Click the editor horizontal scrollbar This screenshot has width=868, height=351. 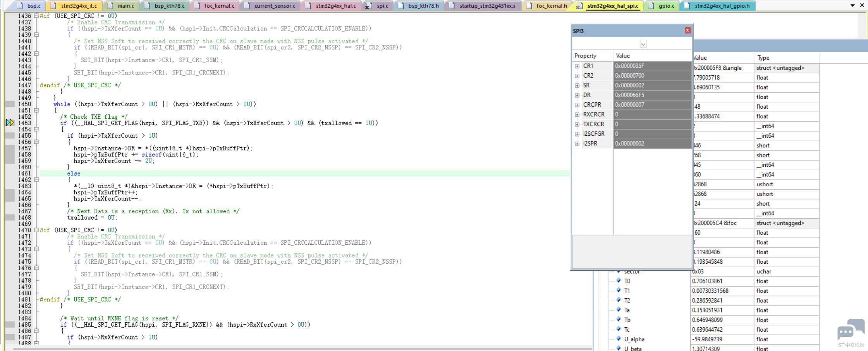point(302,349)
